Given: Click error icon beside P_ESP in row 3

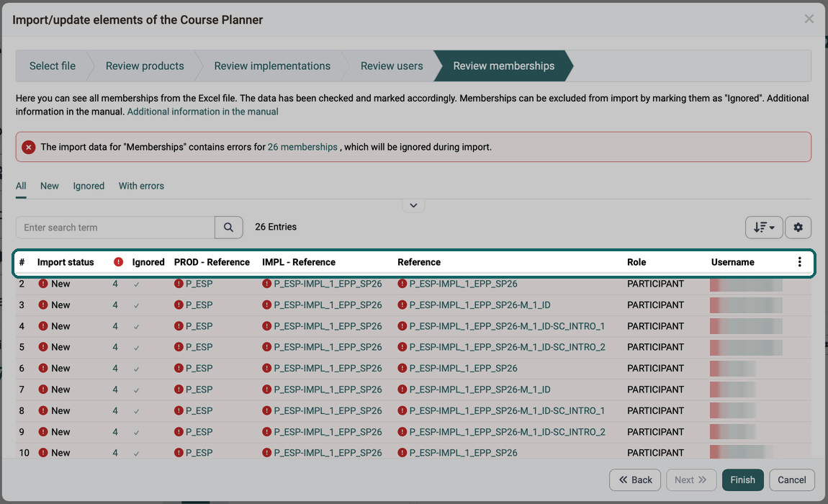Looking at the screenshot, I should pos(179,305).
